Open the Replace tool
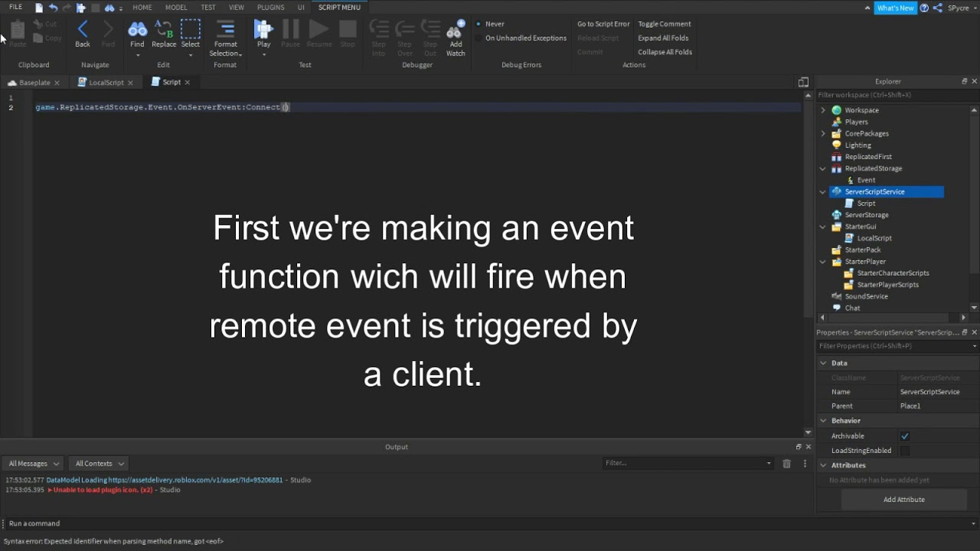This screenshot has height=551, width=980. 164,30
